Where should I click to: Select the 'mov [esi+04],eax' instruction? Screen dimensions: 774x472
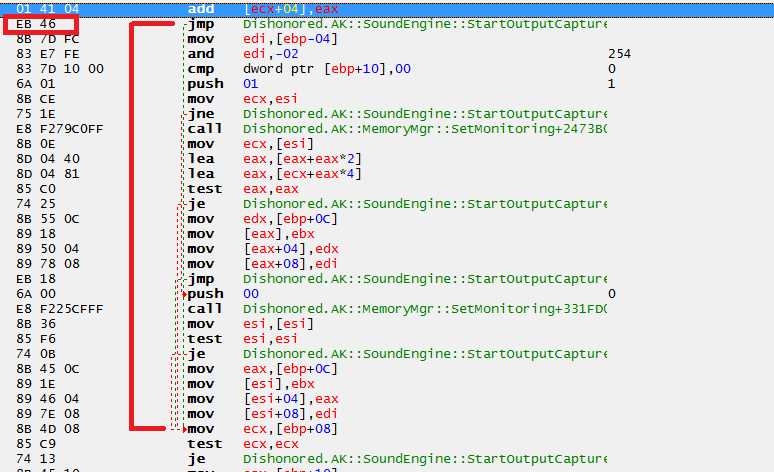pos(263,399)
